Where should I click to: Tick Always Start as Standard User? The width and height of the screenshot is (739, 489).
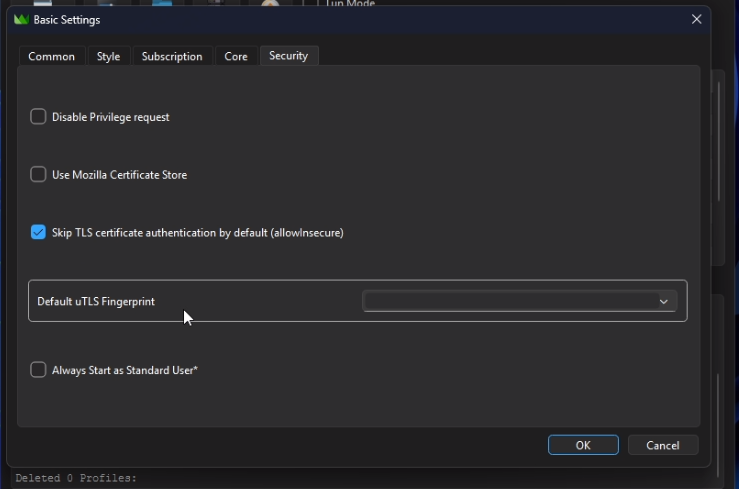tap(39, 370)
